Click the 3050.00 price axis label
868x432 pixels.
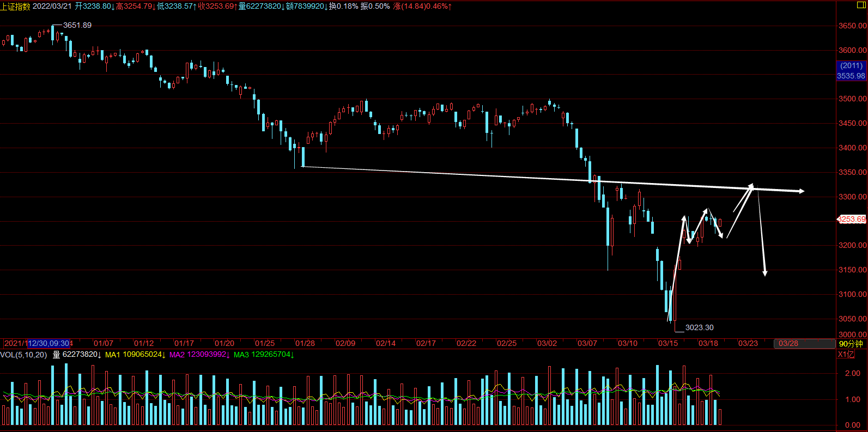[852, 319]
